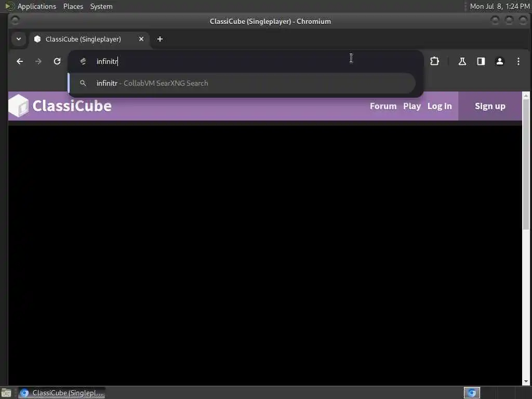
Task: Open the Extensions puzzle icon
Action: [434, 61]
